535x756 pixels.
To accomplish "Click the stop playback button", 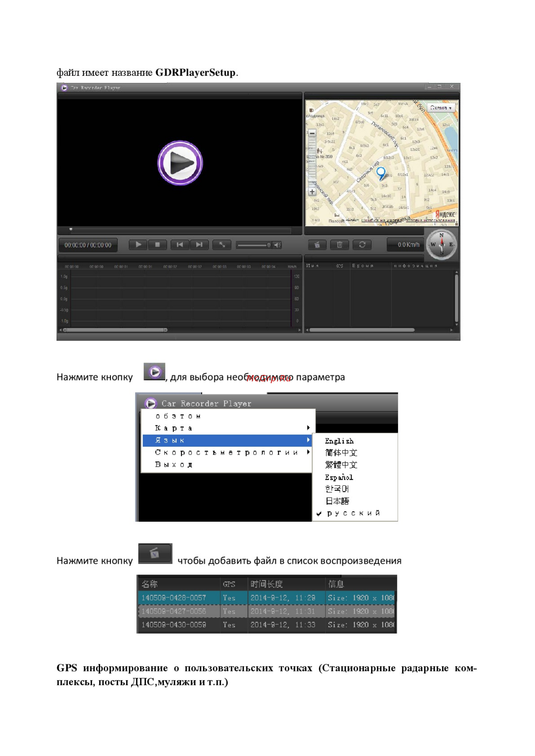I will tap(157, 245).
